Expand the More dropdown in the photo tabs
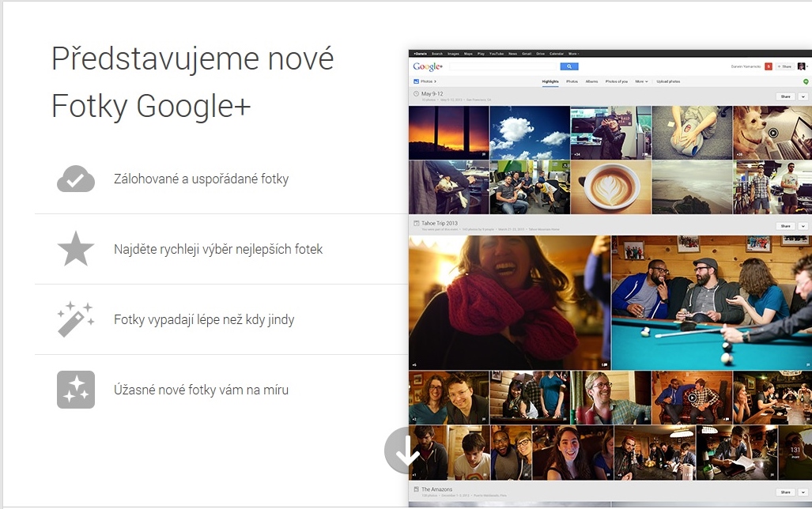812x509 pixels. tap(642, 81)
